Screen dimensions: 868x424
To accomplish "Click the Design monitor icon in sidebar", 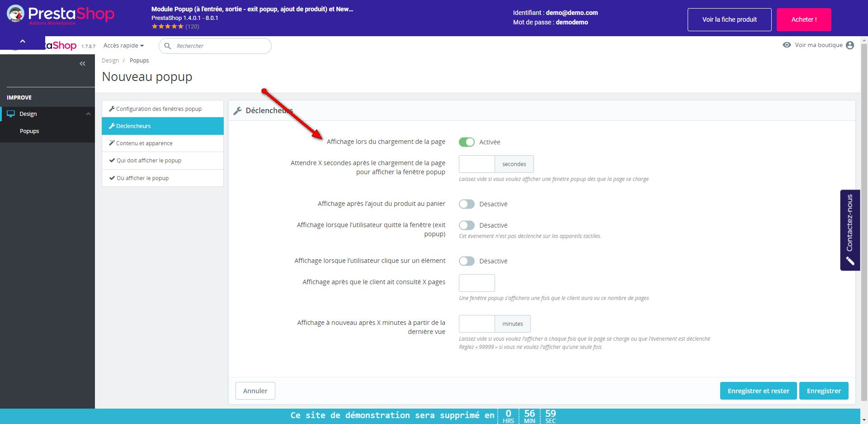I will [x=11, y=114].
